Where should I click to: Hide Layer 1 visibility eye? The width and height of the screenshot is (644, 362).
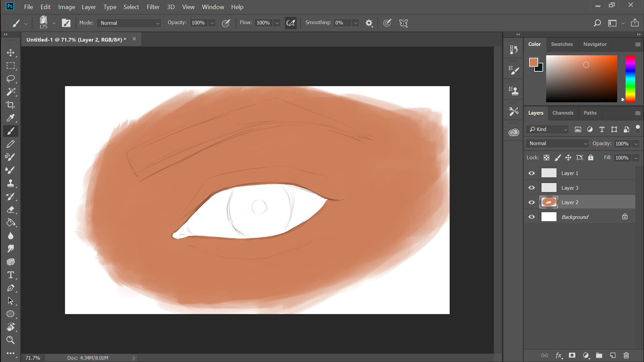(531, 173)
